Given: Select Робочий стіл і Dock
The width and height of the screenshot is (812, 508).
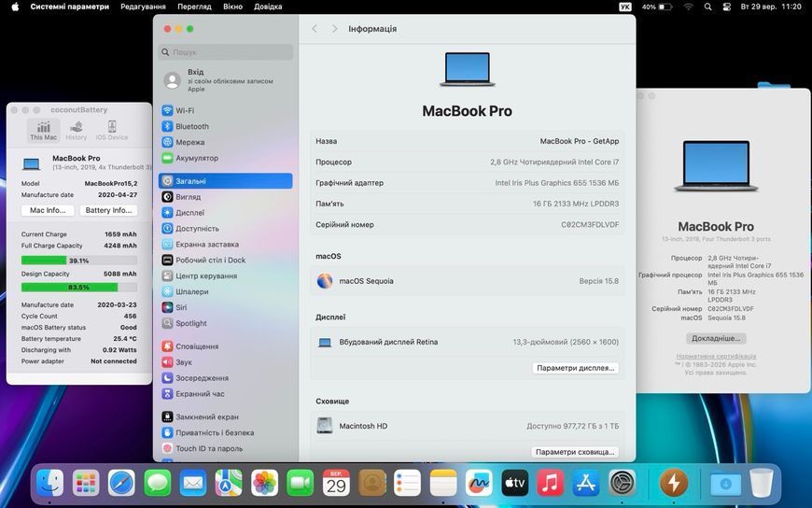Looking at the screenshot, I should click(x=225, y=261).
